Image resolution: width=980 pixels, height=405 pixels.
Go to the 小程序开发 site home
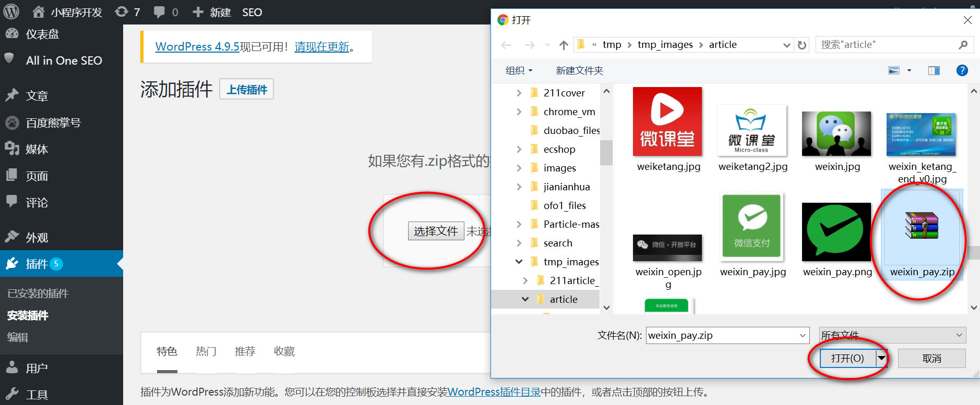tap(67, 12)
